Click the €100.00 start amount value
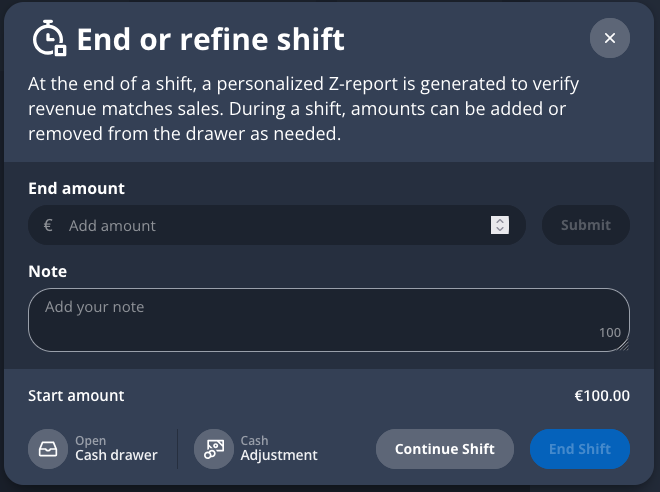 [602, 396]
